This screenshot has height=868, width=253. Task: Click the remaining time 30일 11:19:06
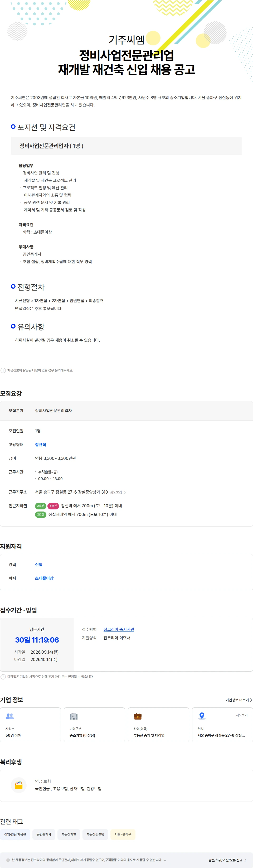click(x=37, y=640)
